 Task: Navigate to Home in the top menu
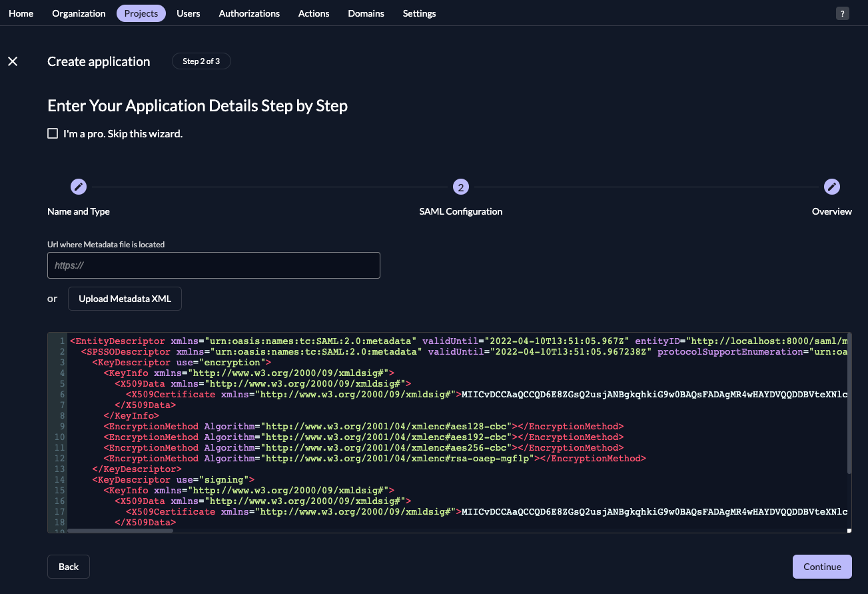[21, 13]
